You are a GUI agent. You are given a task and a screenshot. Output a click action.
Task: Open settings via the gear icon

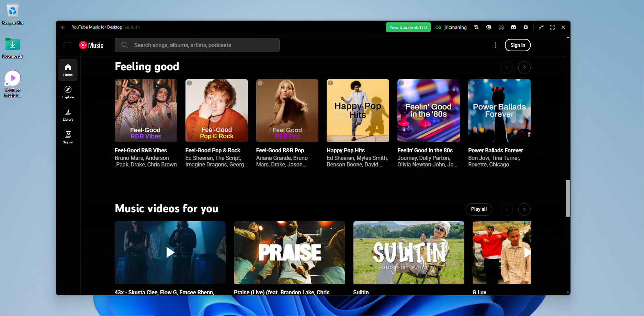pos(526,27)
